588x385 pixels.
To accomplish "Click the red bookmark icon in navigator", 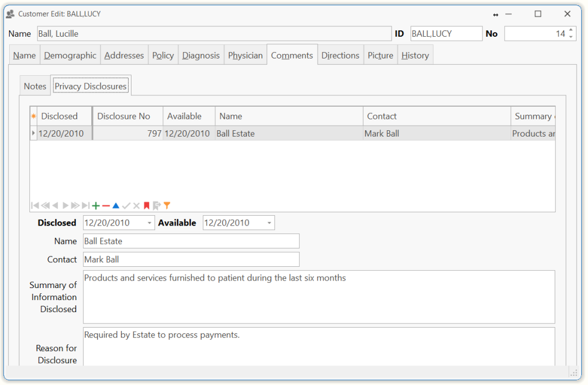I will point(146,205).
